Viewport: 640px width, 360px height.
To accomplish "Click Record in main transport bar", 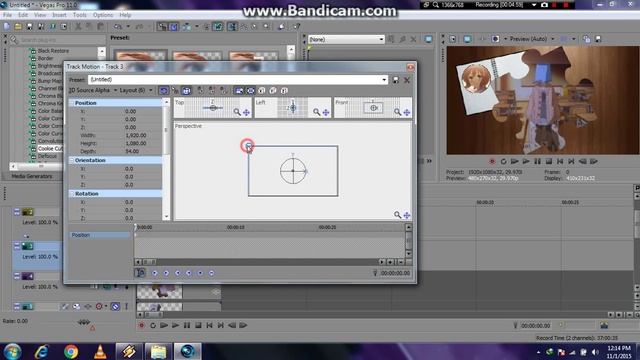I will click(142, 325).
